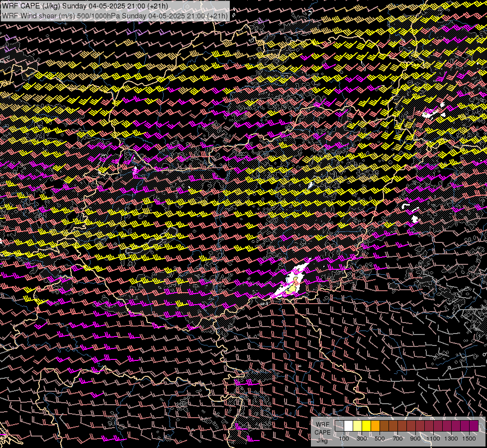This screenshot has width=487, height=448.
Task: Click the large white elongated CAPE patch
Action: (x=291, y=280)
